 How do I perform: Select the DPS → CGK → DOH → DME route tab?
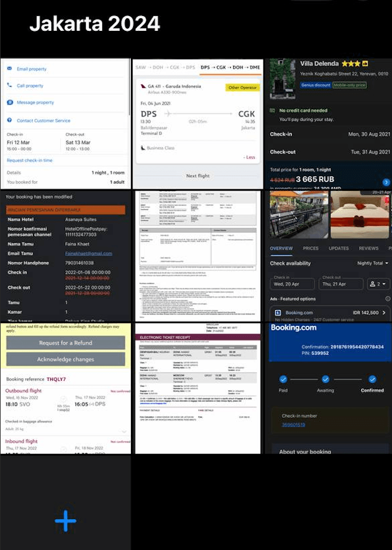(230, 67)
